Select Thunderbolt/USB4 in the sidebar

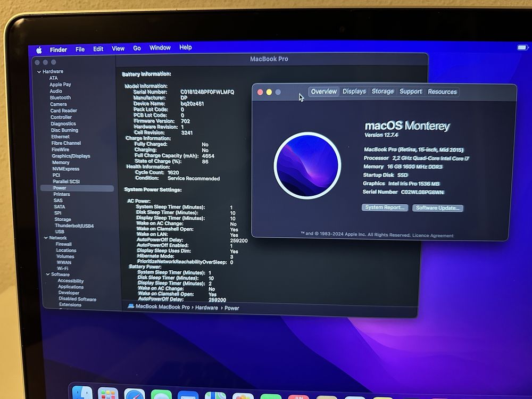74,226
